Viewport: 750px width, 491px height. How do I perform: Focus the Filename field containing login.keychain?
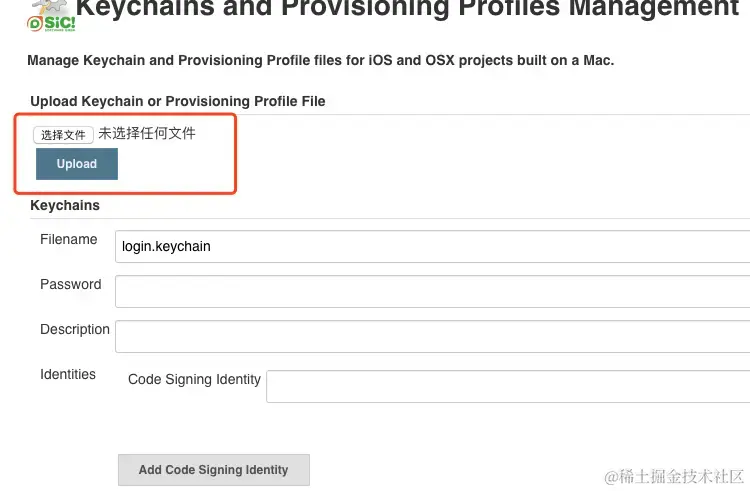[x=432, y=246]
